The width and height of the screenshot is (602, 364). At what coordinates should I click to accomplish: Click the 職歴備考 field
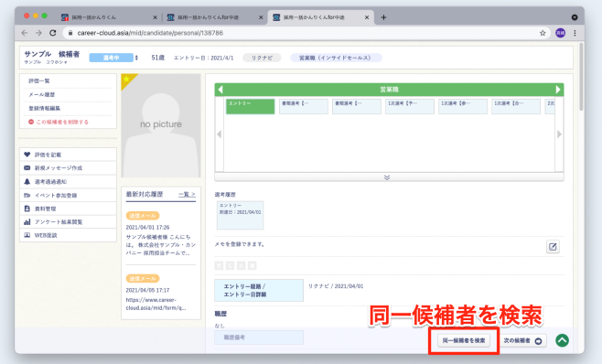tap(259, 337)
